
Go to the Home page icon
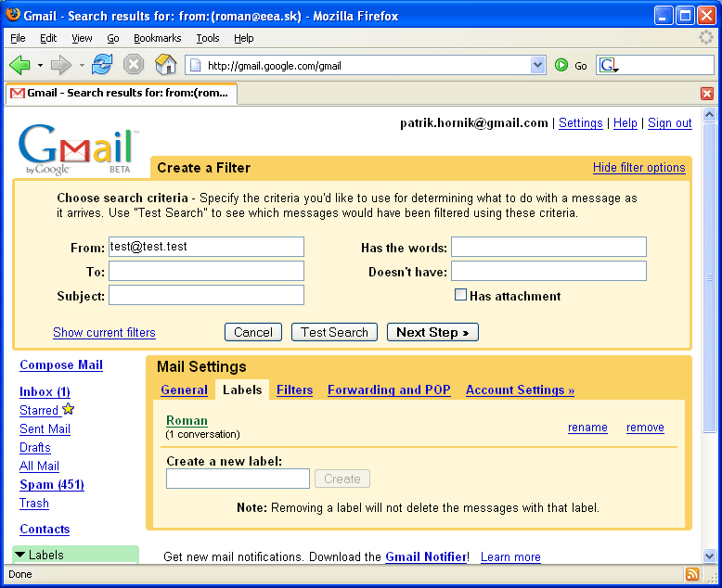coord(165,65)
